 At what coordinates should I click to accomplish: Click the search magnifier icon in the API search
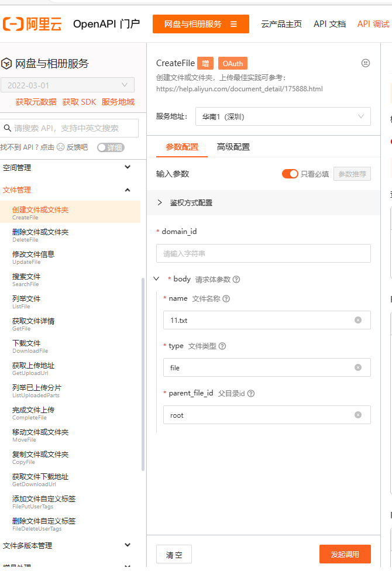pos(7,128)
